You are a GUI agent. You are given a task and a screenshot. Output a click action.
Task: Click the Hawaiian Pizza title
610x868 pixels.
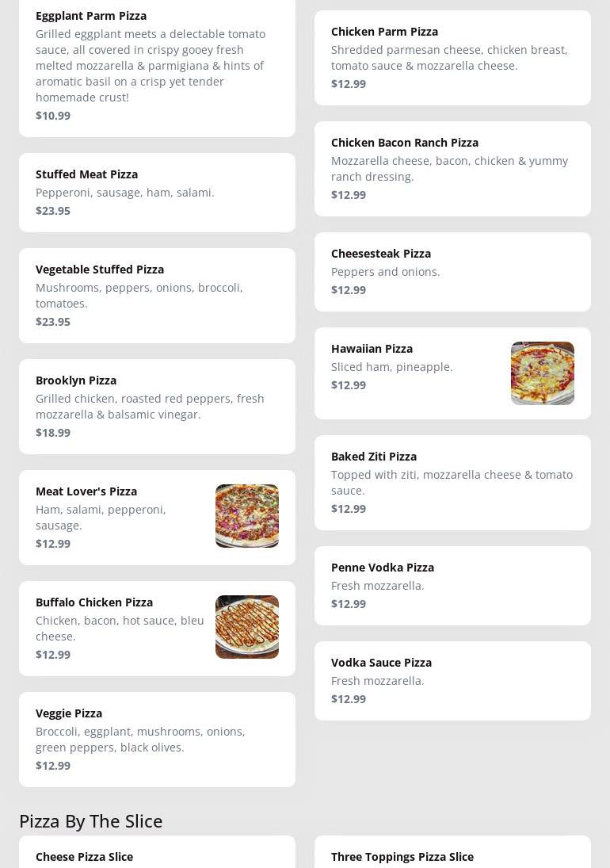click(372, 349)
